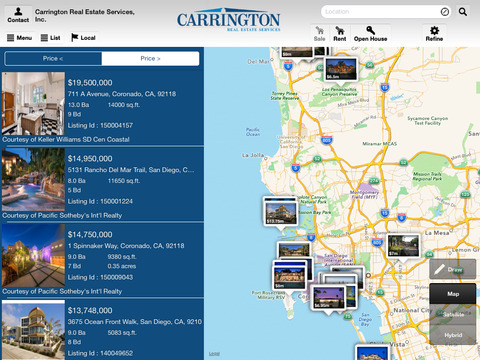Sort by Price ascending toggle

[x=53, y=59]
